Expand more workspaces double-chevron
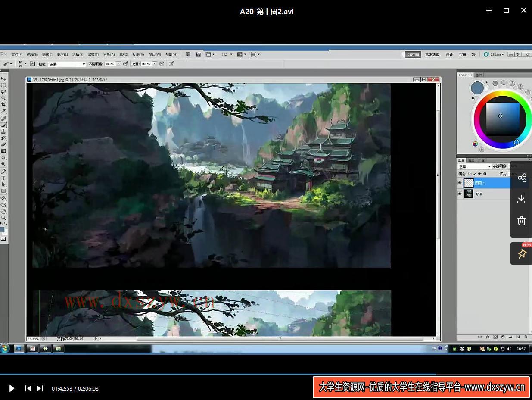 tap(473, 54)
